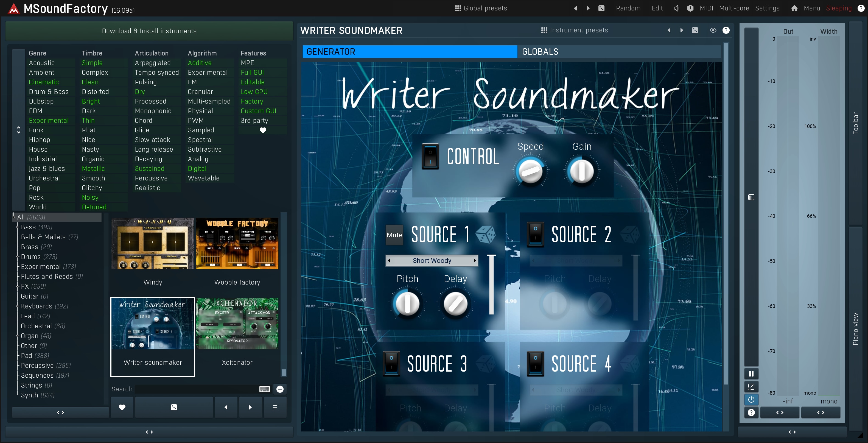Click the alert shield icon beside MIDI
868x443 pixels.
click(x=690, y=8)
